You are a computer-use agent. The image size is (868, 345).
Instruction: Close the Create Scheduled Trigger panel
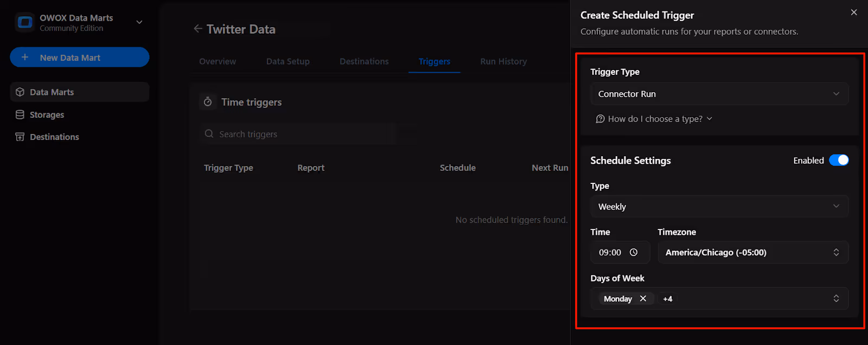click(854, 12)
